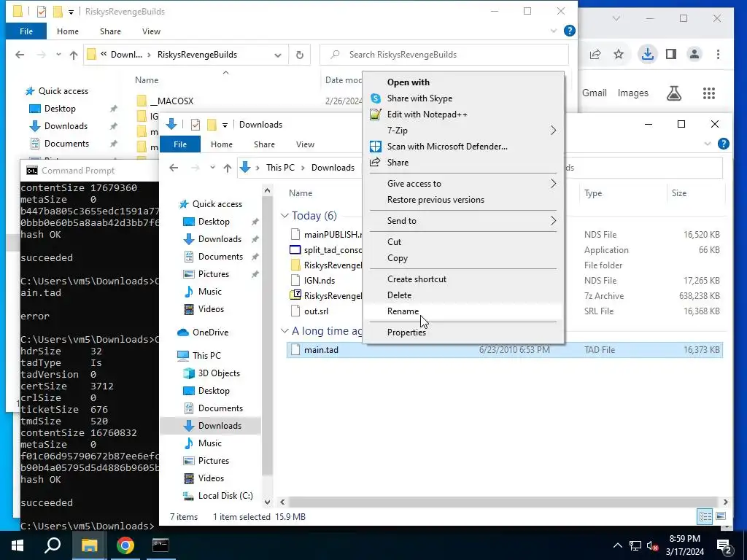Choose Open with in context menu
Viewport: 747px width, 560px height.
tap(409, 82)
